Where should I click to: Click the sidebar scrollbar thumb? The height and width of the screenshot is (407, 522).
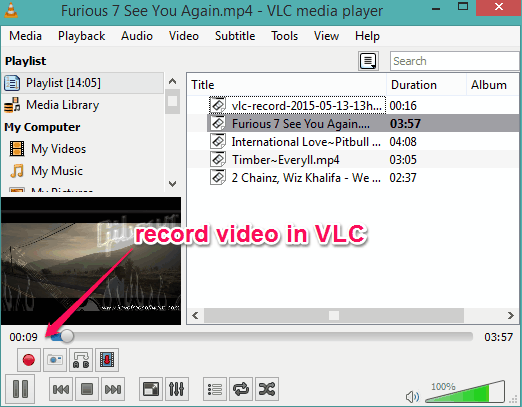(172, 101)
